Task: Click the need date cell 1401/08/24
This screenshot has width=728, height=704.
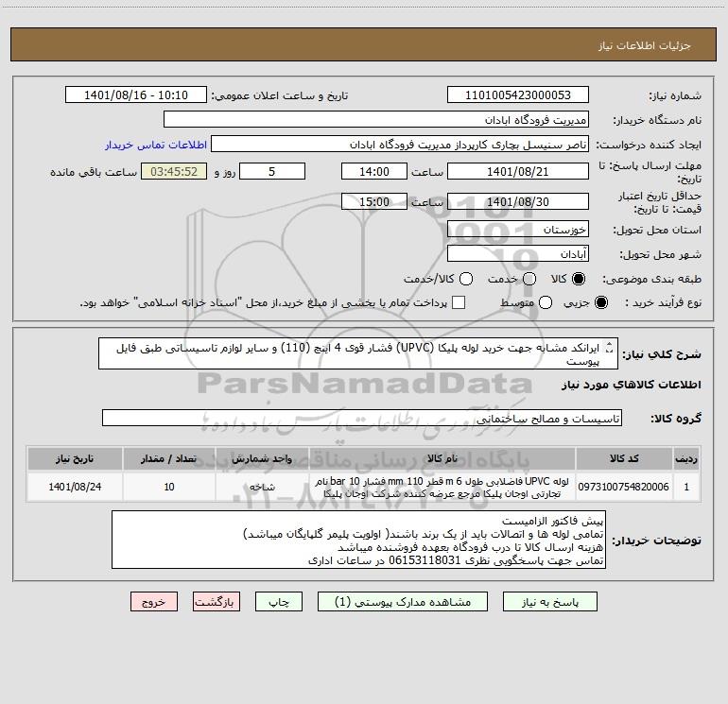Action: tap(75, 487)
